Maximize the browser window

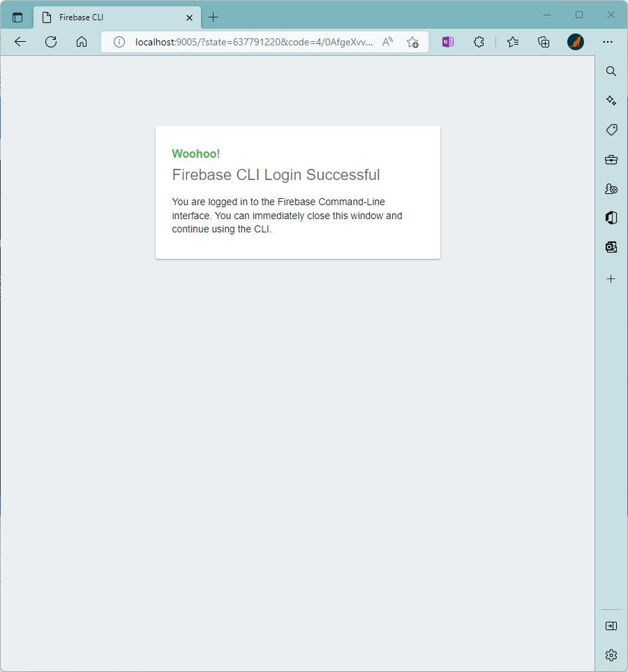click(x=579, y=15)
